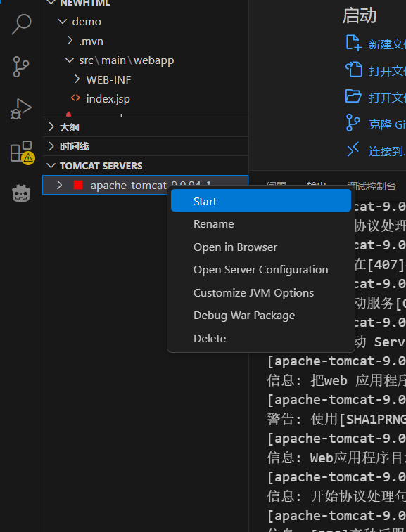Click the webapp path segment label
Screen dimensions: 406x532
pos(154,60)
